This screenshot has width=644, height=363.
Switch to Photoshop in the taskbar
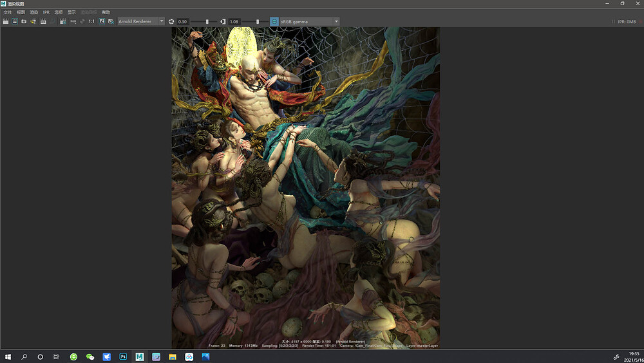click(x=123, y=357)
